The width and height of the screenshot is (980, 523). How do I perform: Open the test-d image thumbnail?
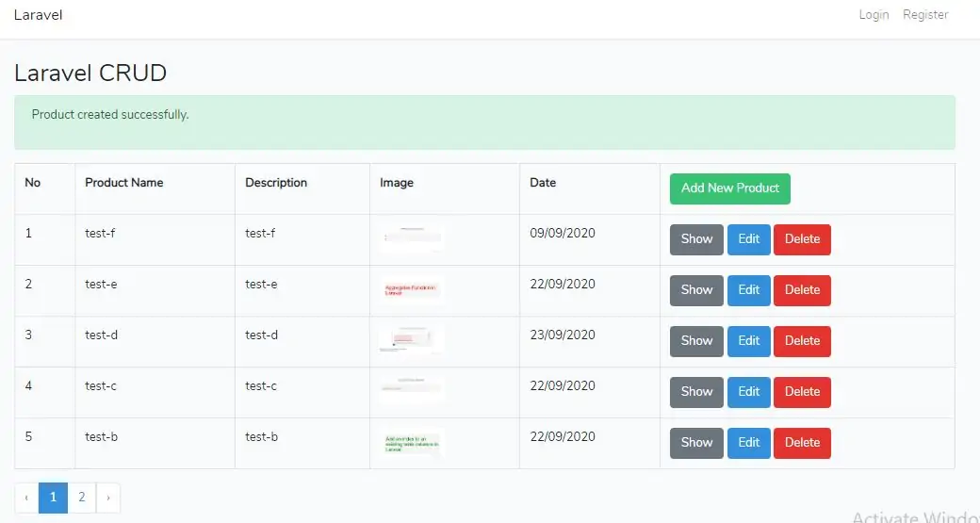pos(412,340)
